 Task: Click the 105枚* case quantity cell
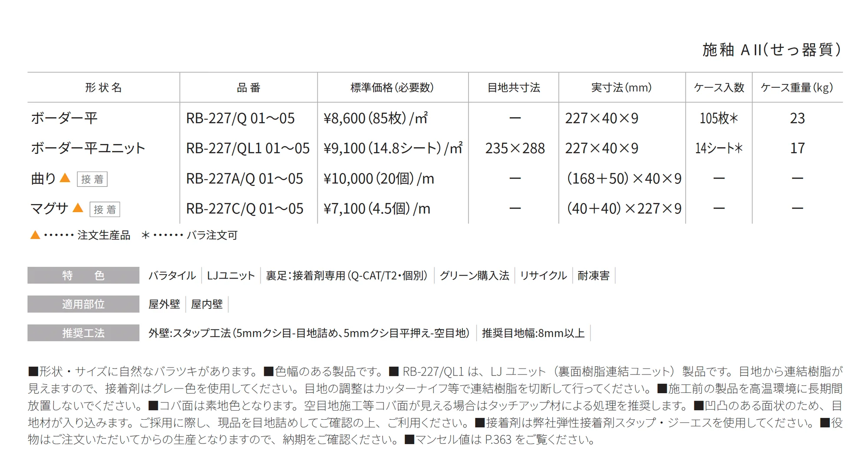pos(719,118)
